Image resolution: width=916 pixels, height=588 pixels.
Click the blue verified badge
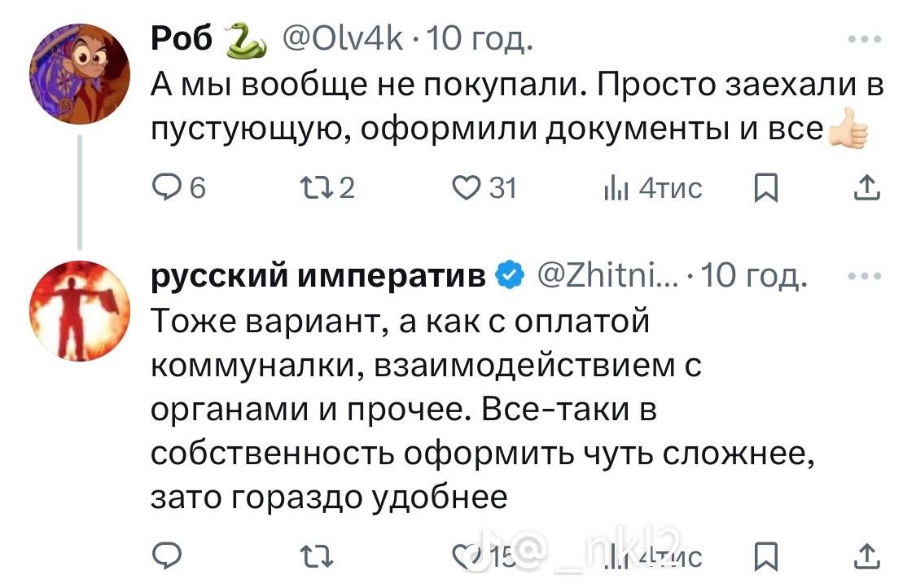point(509,277)
